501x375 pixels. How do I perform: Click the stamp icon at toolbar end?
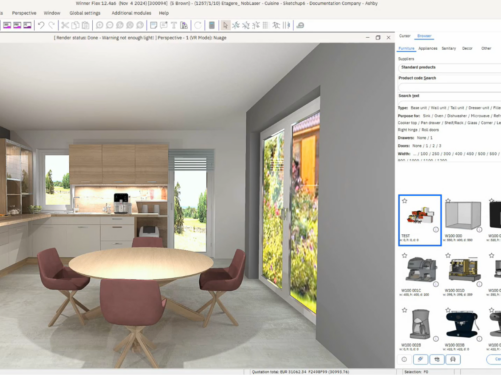pos(300,25)
